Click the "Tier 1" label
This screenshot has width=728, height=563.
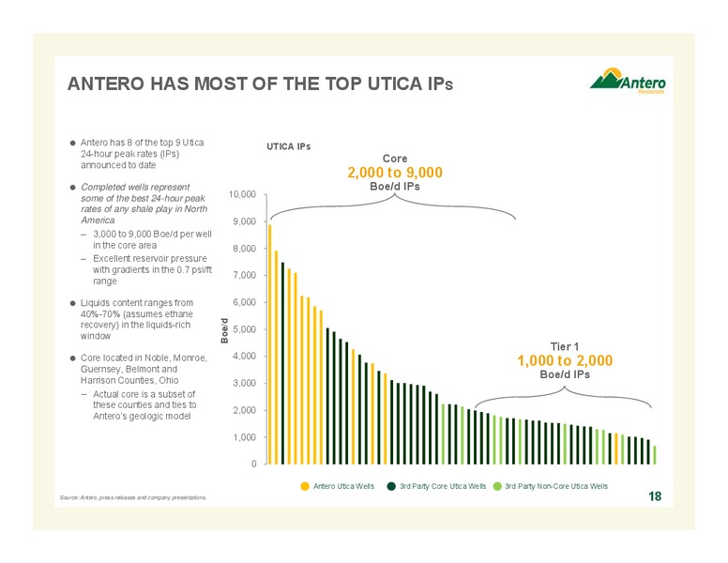click(565, 346)
